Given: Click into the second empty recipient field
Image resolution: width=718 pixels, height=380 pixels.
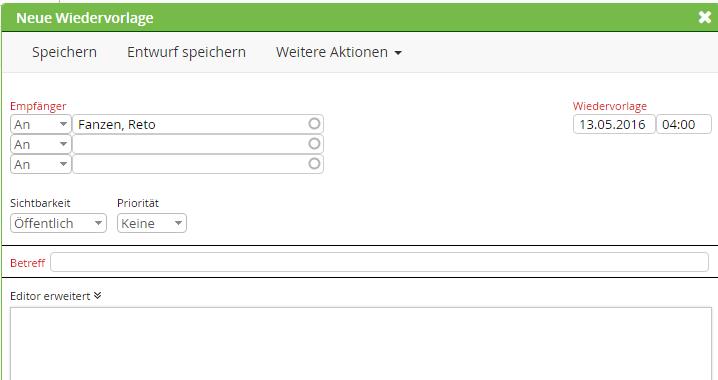Looking at the screenshot, I should point(198,144).
